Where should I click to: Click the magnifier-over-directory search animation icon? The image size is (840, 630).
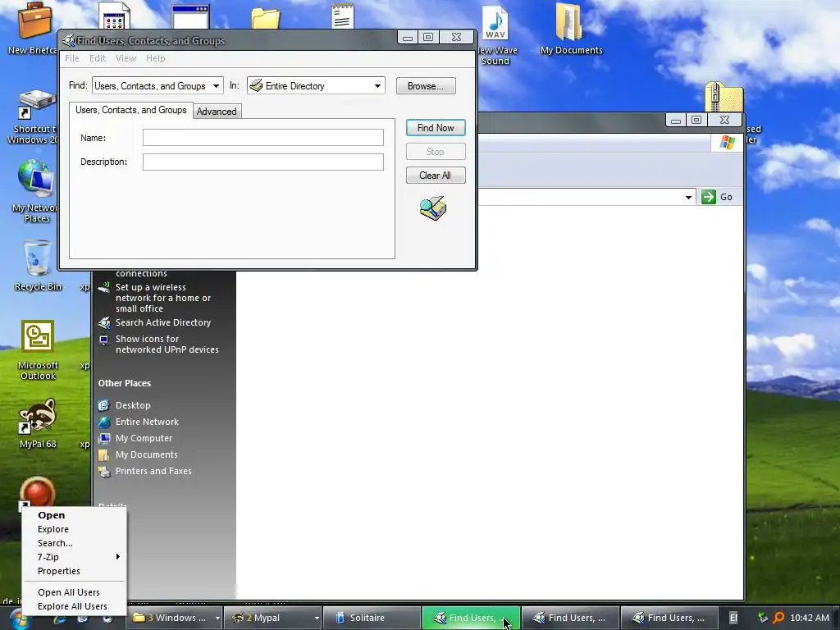tap(433, 208)
